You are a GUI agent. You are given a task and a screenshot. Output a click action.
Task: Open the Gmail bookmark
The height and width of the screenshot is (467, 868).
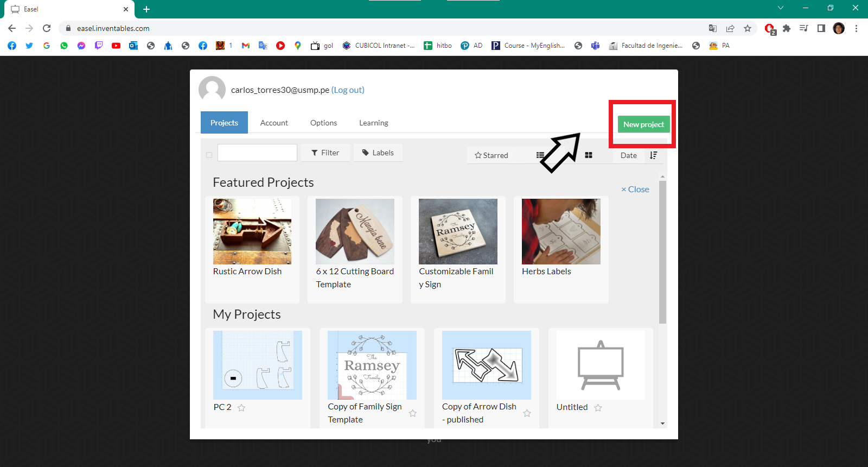246,46
